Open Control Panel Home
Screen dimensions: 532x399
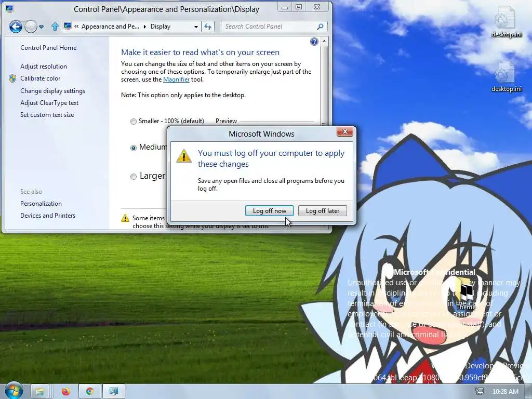tap(48, 48)
